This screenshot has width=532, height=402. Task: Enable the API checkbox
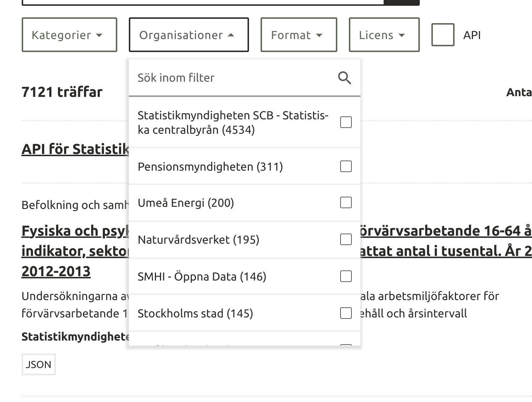(x=443, y=35)
